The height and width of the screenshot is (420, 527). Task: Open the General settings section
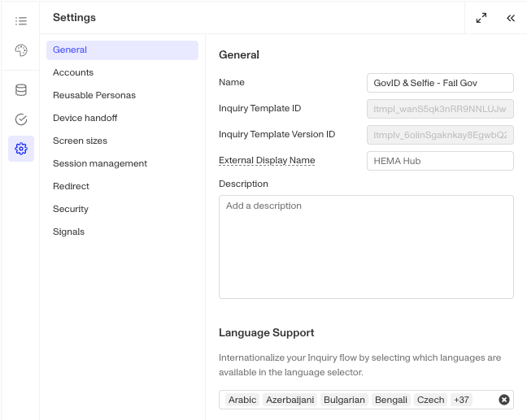[x=122, y=50]
